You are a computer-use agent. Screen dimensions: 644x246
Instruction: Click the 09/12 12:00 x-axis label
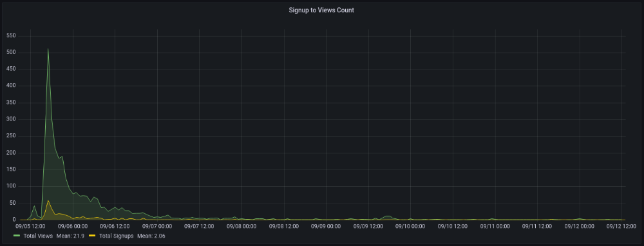(x=621, y=226)
